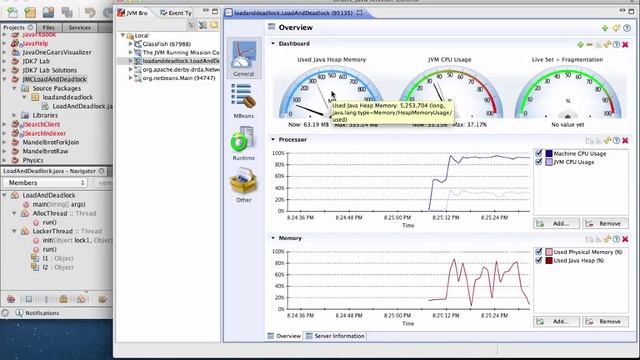Open the Runtime tab group icon

tap(244, 143)
